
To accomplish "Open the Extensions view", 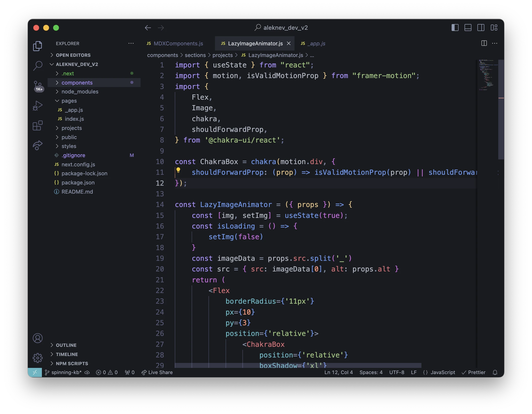I will point(38,126).
